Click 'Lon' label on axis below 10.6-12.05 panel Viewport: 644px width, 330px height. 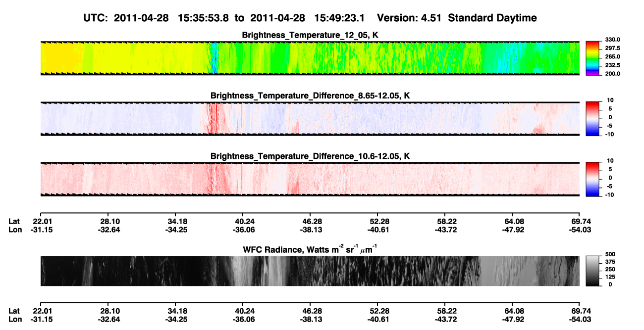pyautogui.click(x=15, y=230)
